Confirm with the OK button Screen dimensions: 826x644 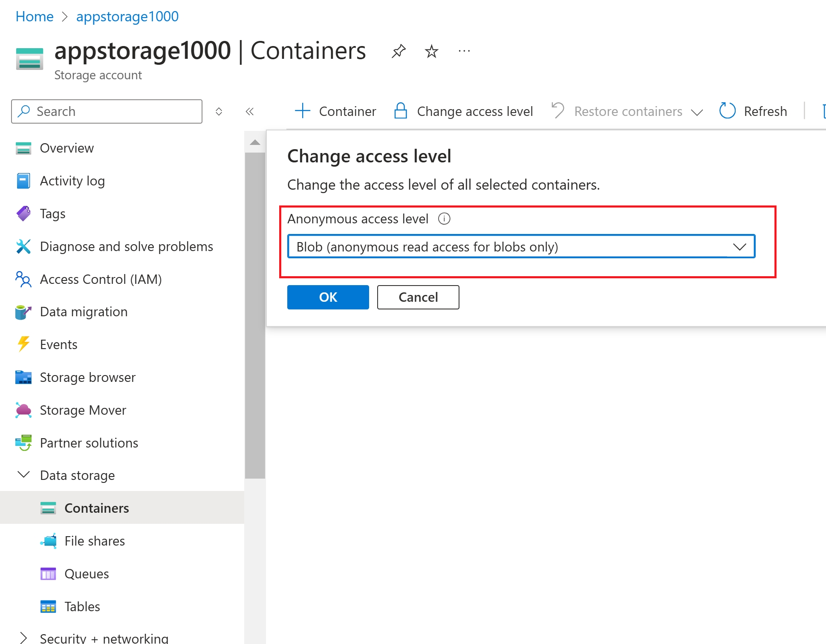[328, 297]
